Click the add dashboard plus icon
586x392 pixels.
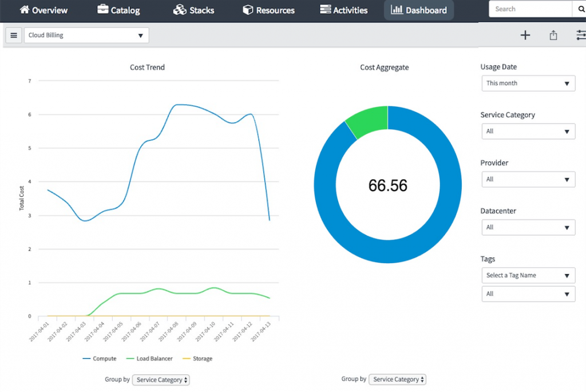[525, 35]
